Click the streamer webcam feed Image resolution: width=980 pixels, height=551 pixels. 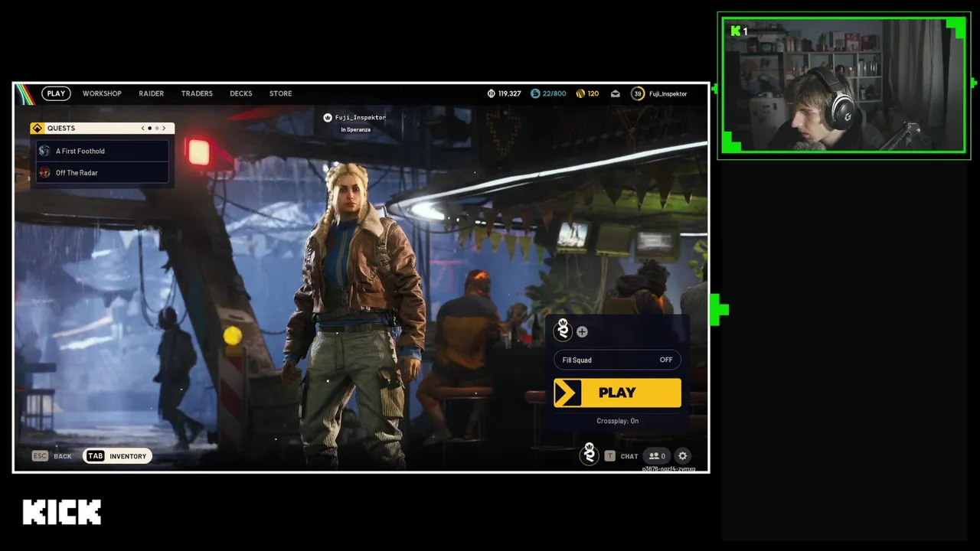[x=844, y=85]
